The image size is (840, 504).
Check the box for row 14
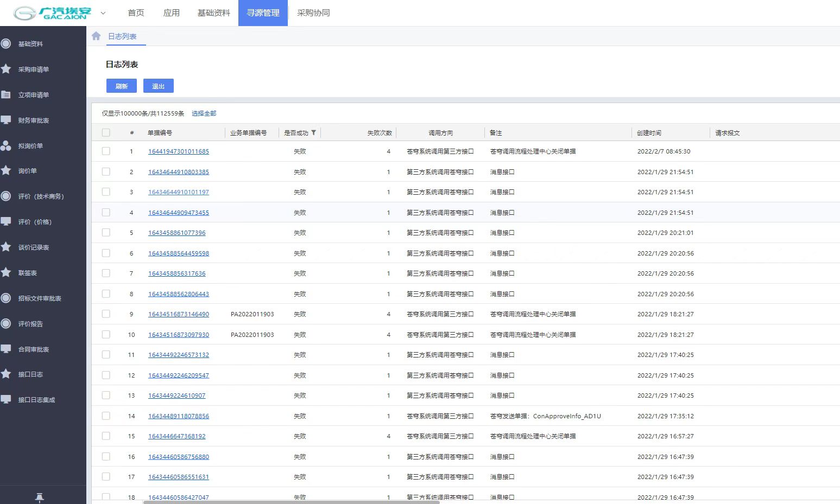point(106,416)
